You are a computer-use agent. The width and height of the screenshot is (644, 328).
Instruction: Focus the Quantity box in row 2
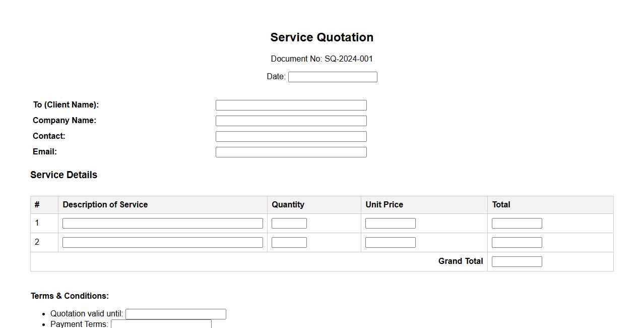[x=289, y=242]
